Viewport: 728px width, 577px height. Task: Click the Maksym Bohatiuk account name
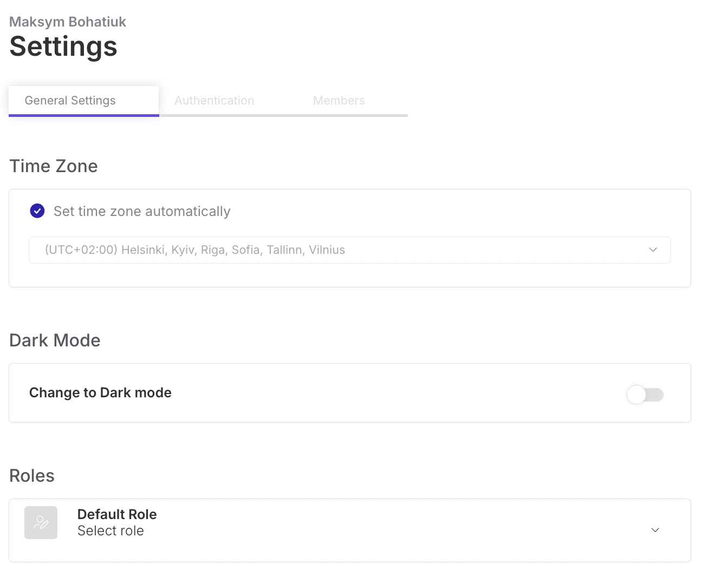point(68,22)
